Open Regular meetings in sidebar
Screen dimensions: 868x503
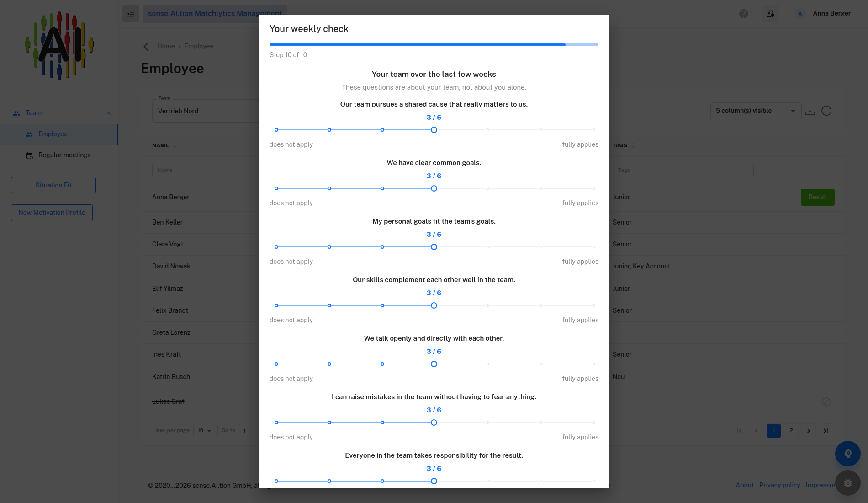click(x=59, y=155)
